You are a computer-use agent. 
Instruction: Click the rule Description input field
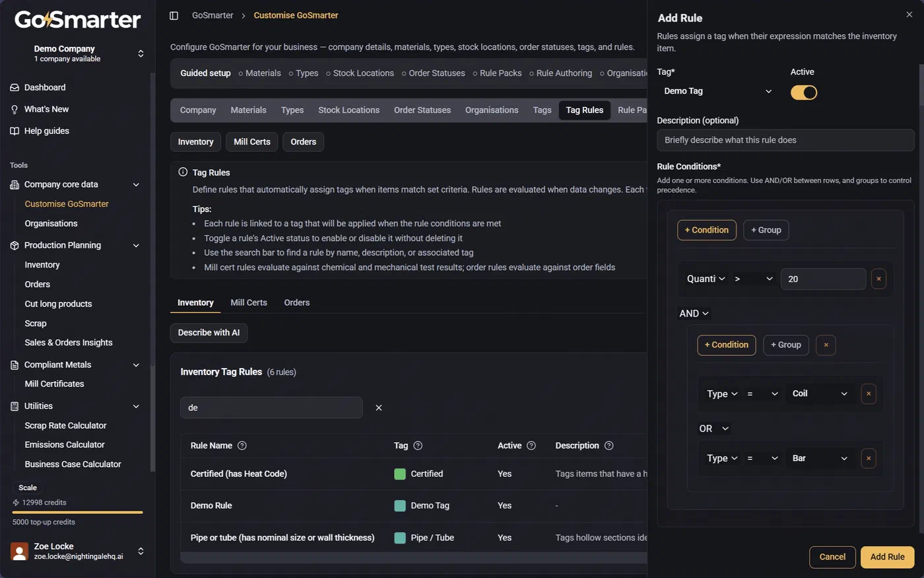coord(785,140)
